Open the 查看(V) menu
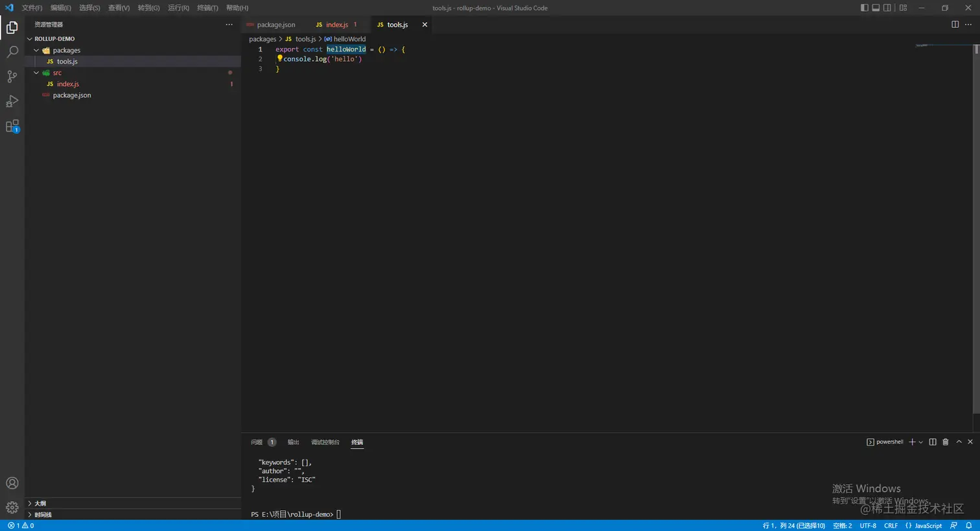 [119, 8]
